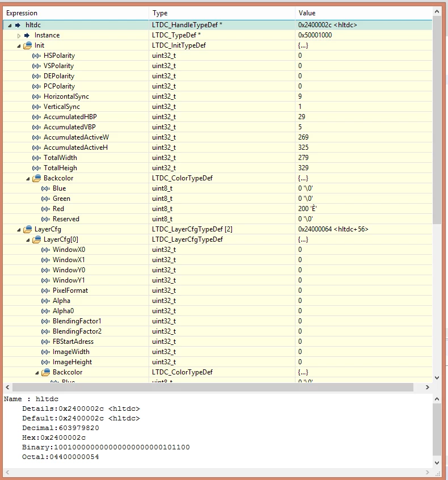Click the AccumulatedActiveH variable icon
Screen dimensions: 448x480
[36, 148]
